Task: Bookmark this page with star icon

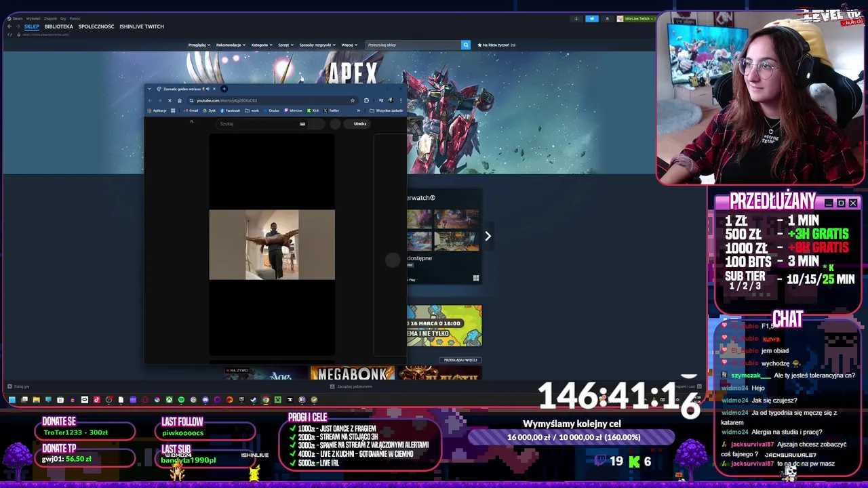Action: point(353,100)
